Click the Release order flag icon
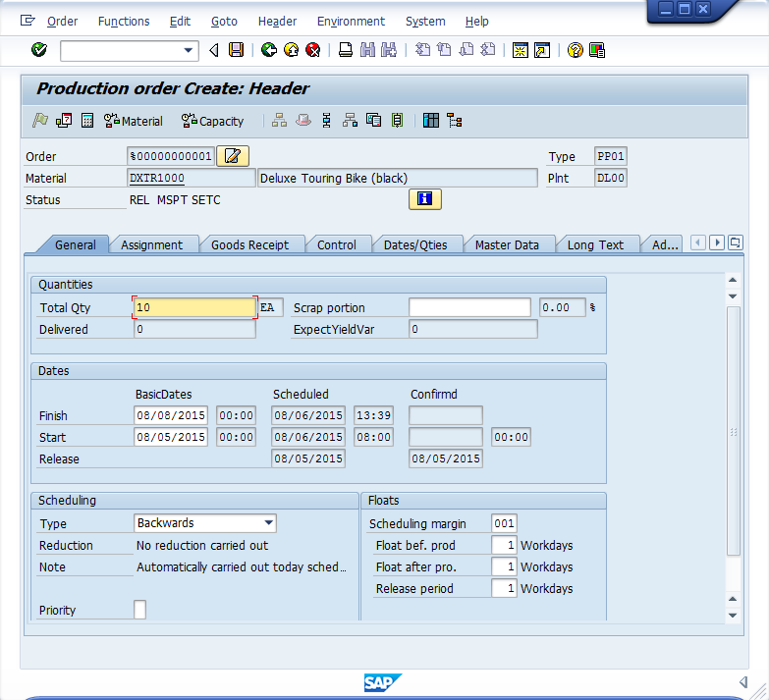 tap(40, 120)
